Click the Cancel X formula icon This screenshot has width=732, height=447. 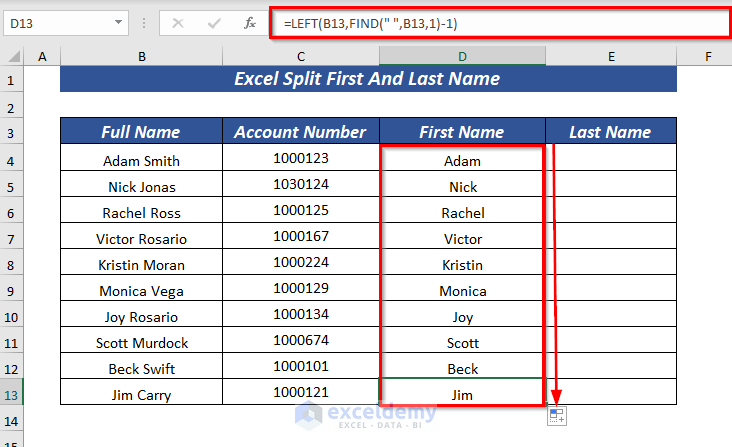point(179,22)
